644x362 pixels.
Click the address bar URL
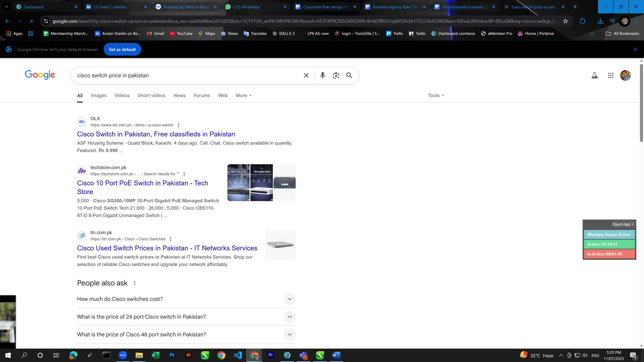(x=305, y=21)
